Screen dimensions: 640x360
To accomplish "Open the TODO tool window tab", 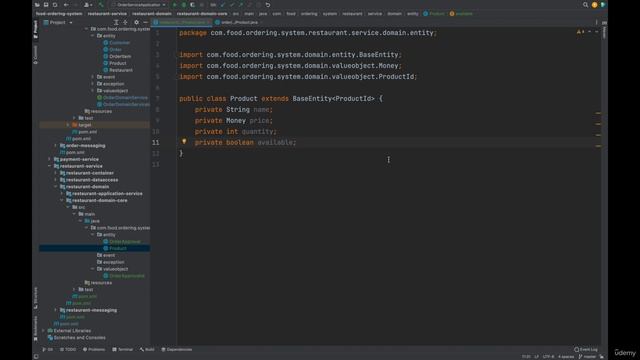I will click(x=68, y=350).
